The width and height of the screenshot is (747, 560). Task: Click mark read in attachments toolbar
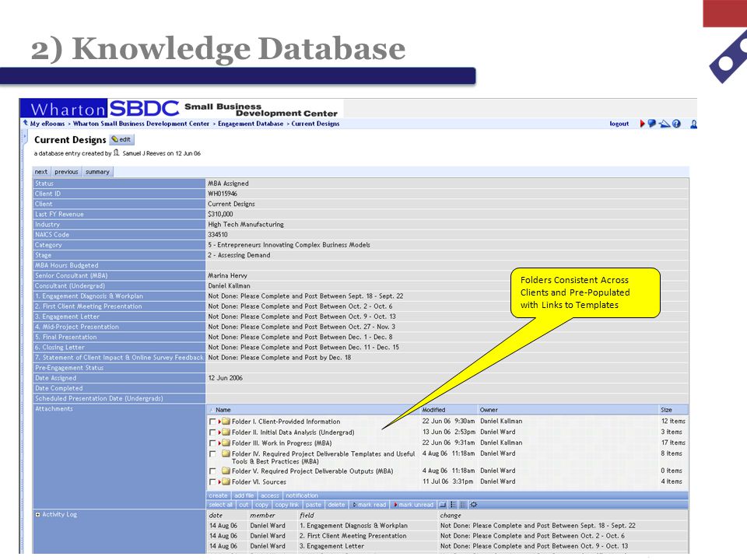tap(369, 505)
